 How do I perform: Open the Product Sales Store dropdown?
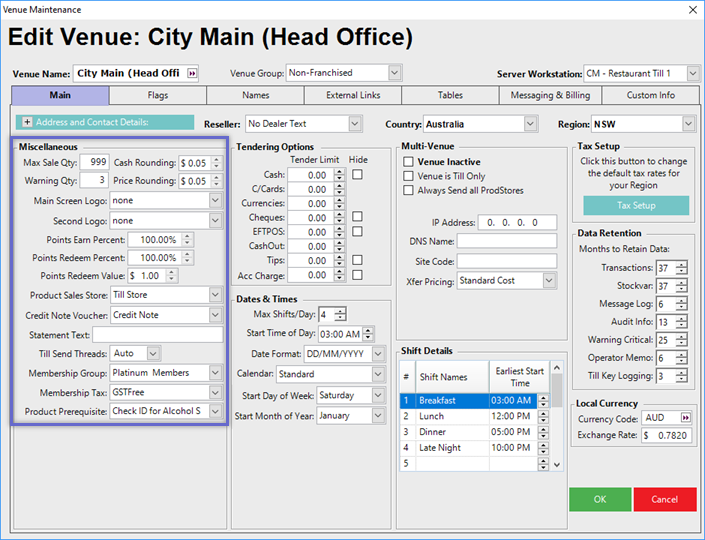[x=215, y=295]
